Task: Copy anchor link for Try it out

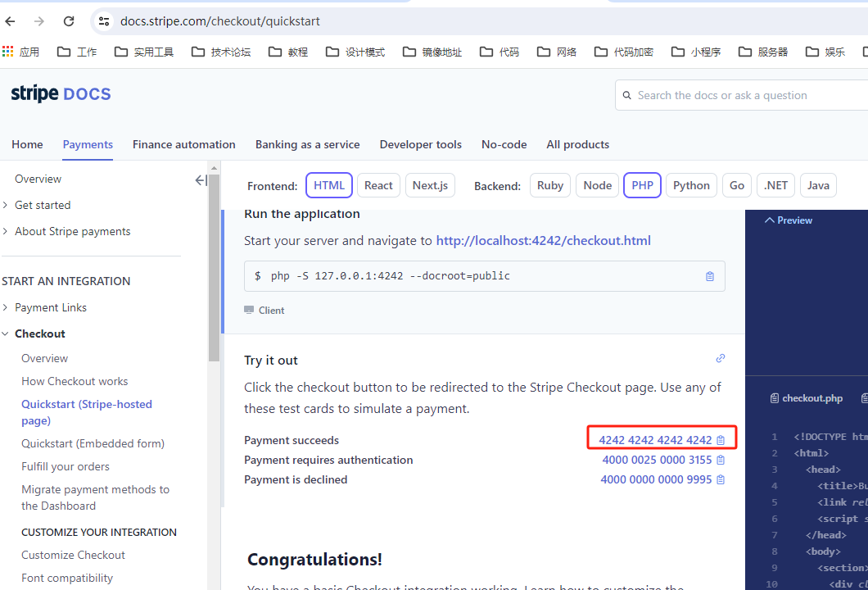Action: [721, 358]
